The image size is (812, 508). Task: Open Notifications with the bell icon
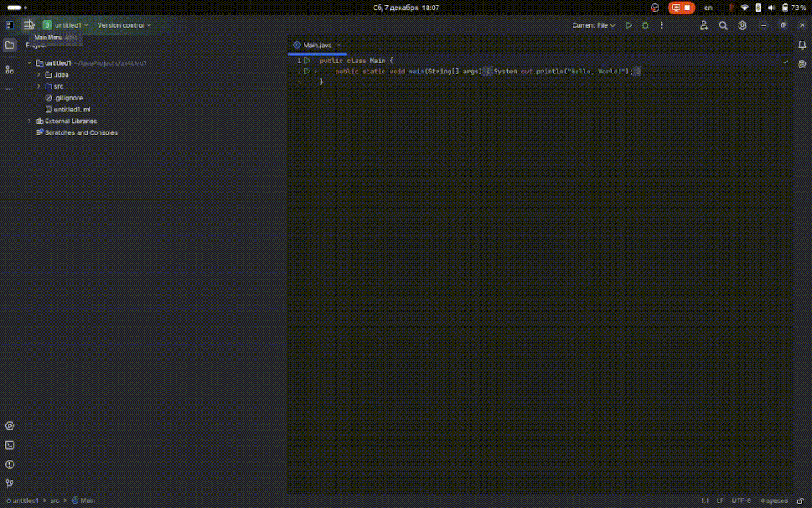pos(802,45)
